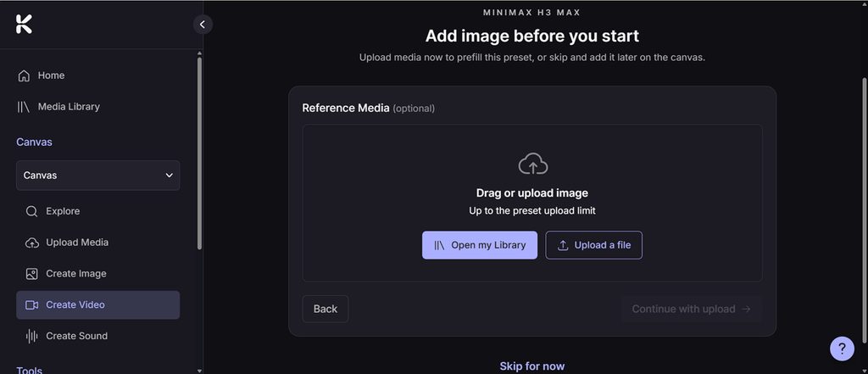
Task: Click the Create Image picture icon
Action: [31, 274]
